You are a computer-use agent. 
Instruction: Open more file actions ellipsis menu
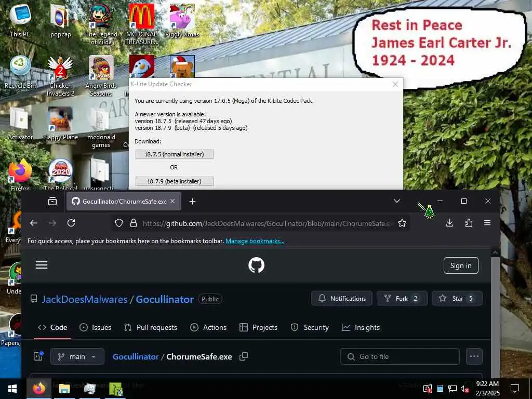474,356
